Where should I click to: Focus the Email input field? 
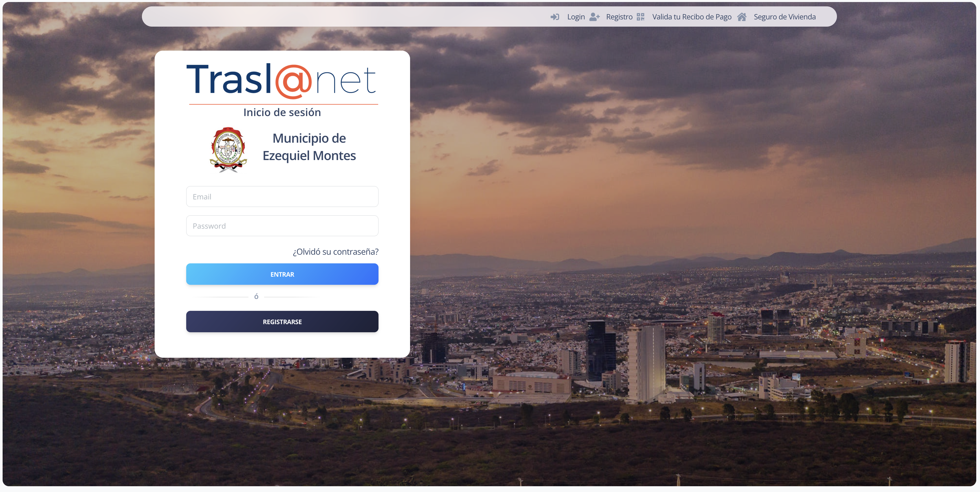(x=282, y=197)
